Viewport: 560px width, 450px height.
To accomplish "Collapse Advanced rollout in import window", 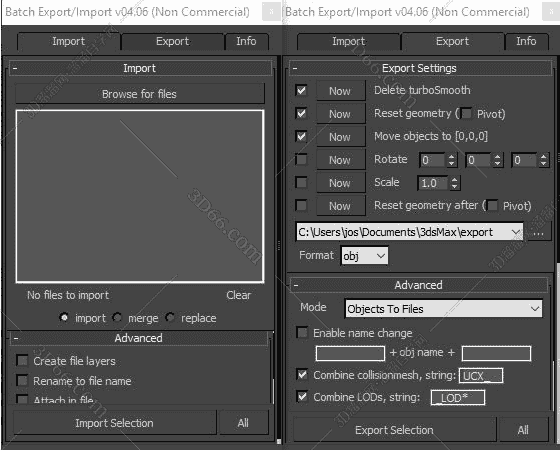I will click(x=139, y=338).
